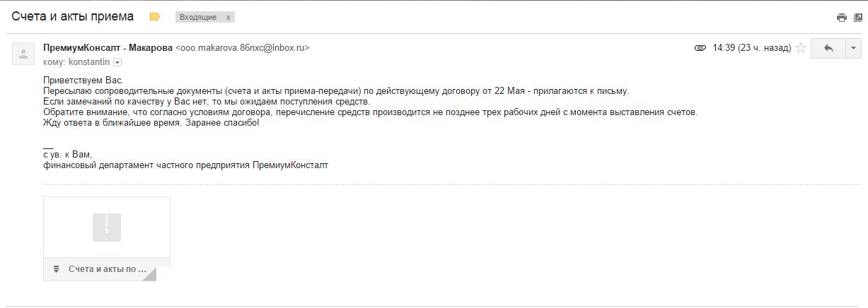This screenshot has width=868, height=308.
Task: Click the paperclip attachment indicator
Action: click(700, 48)
